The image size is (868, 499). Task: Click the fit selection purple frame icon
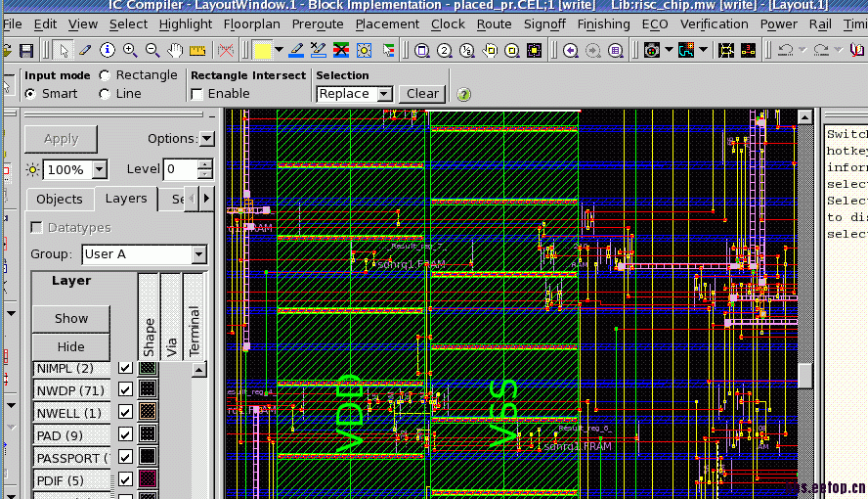(x=535, y=51)
